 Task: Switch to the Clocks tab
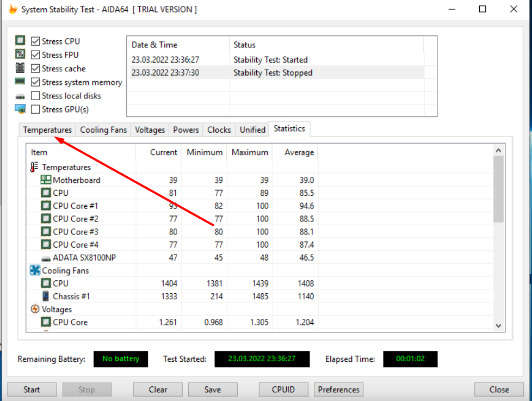219,130
